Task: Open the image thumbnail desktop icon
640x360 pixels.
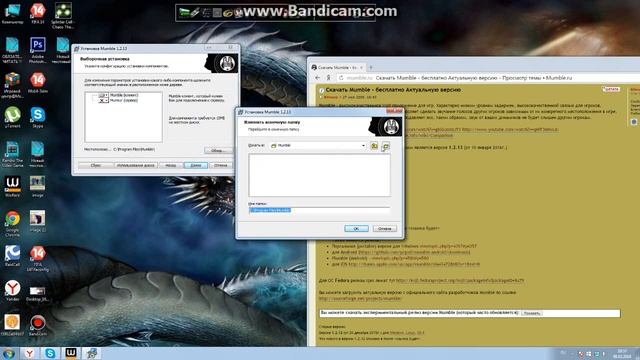Action: click(x=38, y=187)
